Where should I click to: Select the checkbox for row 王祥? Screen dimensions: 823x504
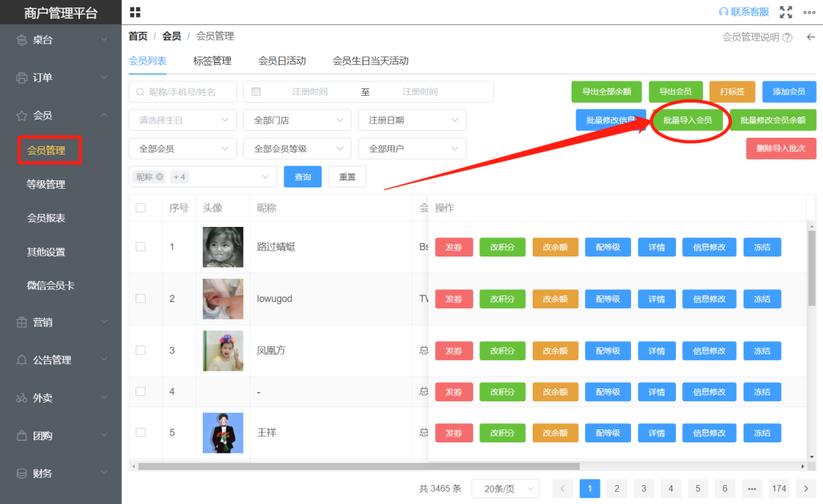(x=141, y=432)
